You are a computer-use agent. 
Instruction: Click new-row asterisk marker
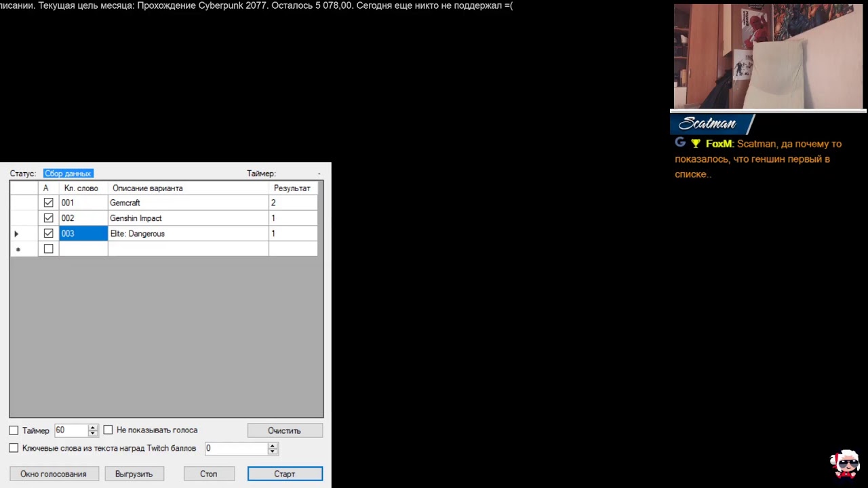click(18, 249)
